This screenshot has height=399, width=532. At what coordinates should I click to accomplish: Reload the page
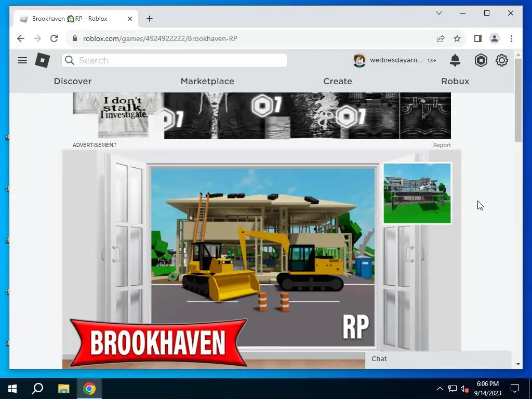pos(54,38)
